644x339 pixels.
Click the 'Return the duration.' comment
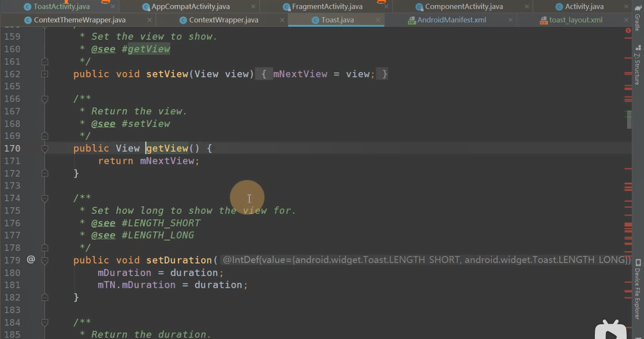pyautogui.click(x=151, y=334)
